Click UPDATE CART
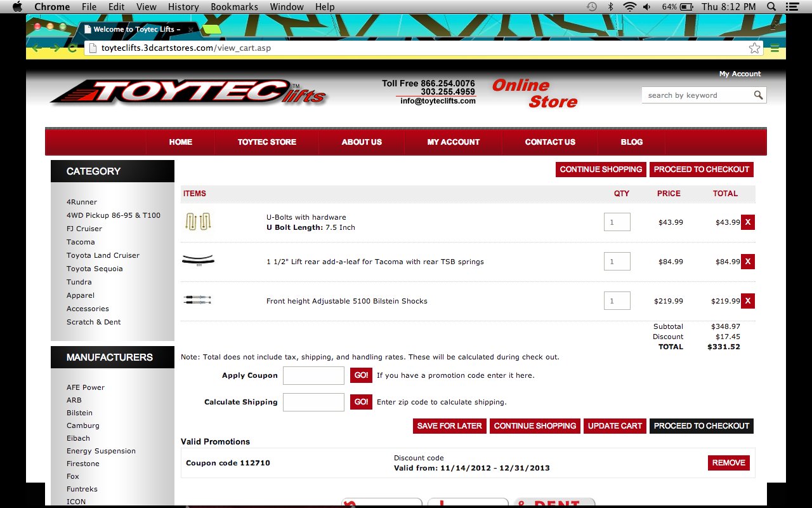This screenshot has height=508, width=812. [615, 426]
